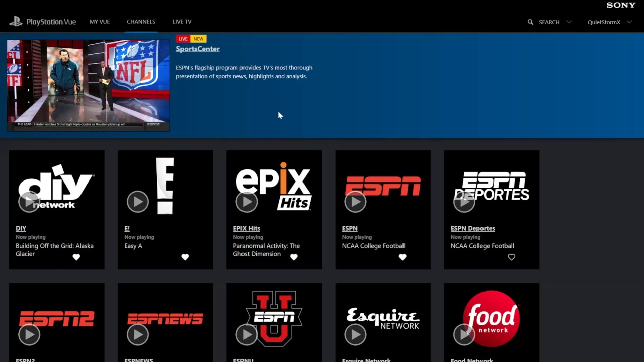The image size is (644, 362).
Task: Click the ESPNEWS logo image
Action: tap(165, 319)
